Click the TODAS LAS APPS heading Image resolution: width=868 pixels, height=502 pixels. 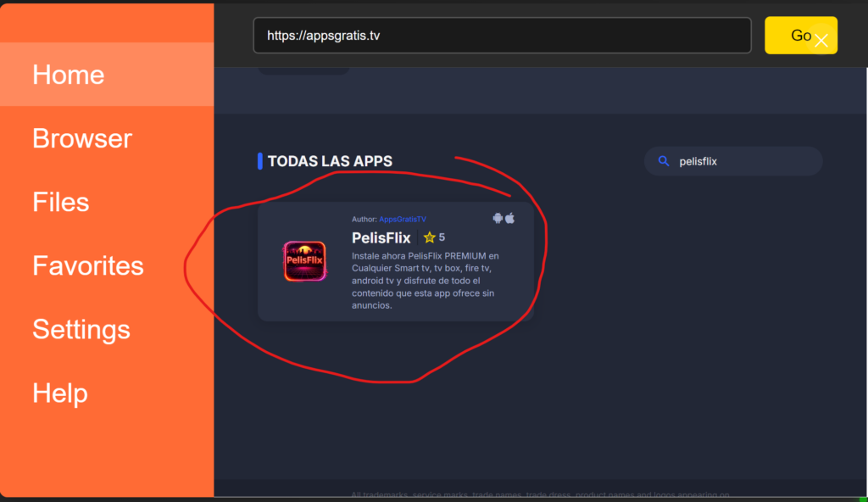coord(330,161)
